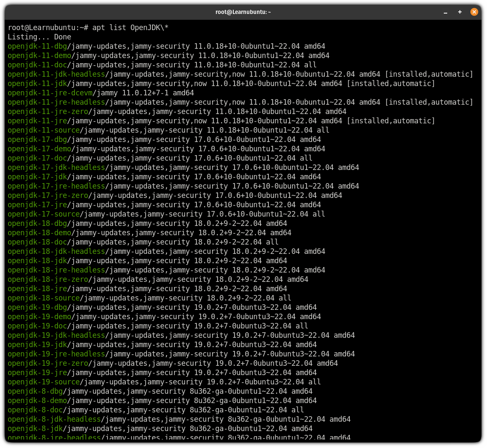Select package name openjdk-11-jre-zero
Screen dimensions: 487x448
point(48,111)
